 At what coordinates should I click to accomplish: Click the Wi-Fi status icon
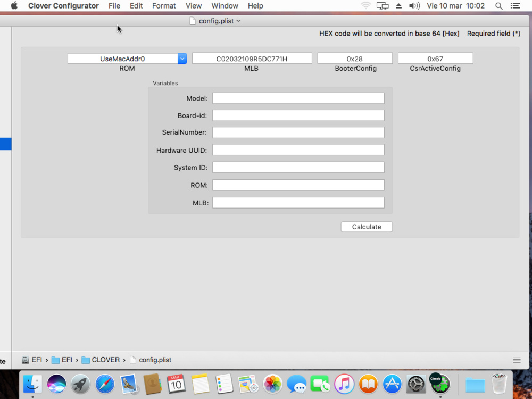point(366,6)
